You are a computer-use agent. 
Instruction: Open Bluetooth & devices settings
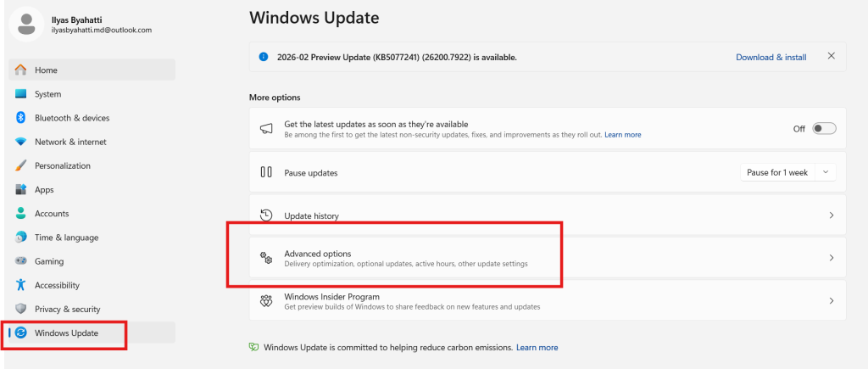(x=92, y=117)
